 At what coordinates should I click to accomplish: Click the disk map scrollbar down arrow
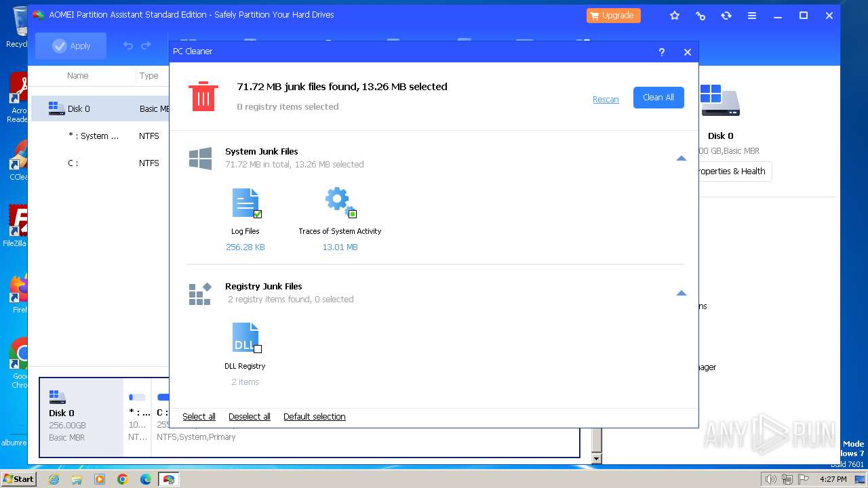click(597, 459)
